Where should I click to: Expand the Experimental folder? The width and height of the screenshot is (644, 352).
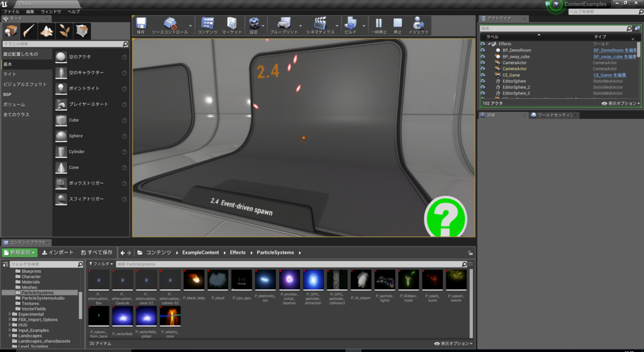point(10,314)
